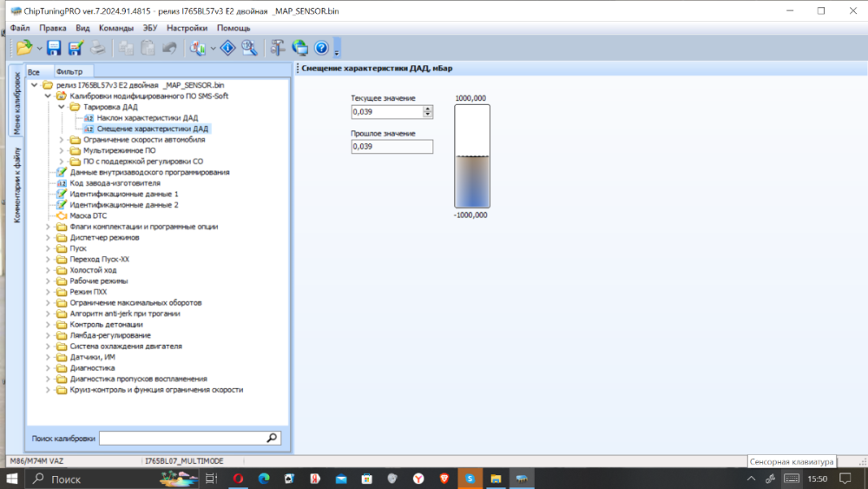Click the Прошлое значение field
Viewport: 868px width, 489px height.
(392, 147)
